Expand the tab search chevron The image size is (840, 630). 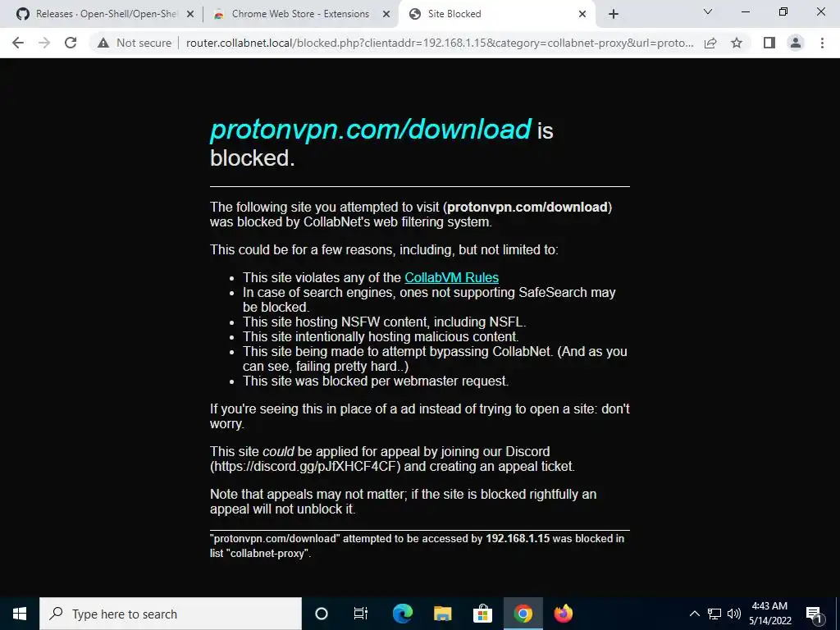point(707,11)
